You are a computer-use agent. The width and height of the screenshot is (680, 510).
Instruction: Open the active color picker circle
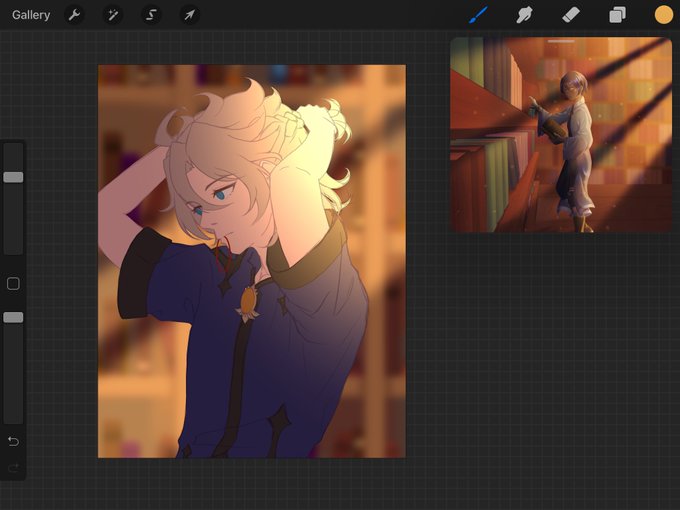[664, 15]
